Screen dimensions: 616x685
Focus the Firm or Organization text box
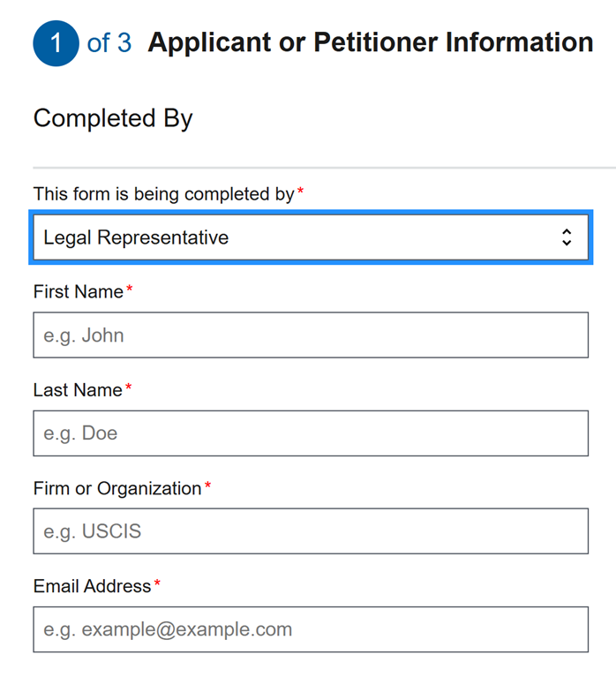(x=311, y=531)
